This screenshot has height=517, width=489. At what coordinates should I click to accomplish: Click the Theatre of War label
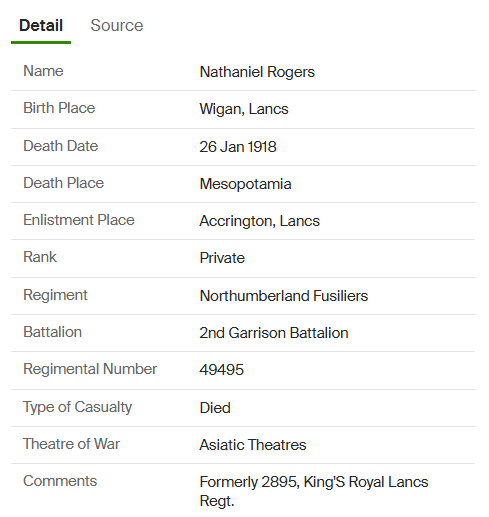(x=71, y=444)
